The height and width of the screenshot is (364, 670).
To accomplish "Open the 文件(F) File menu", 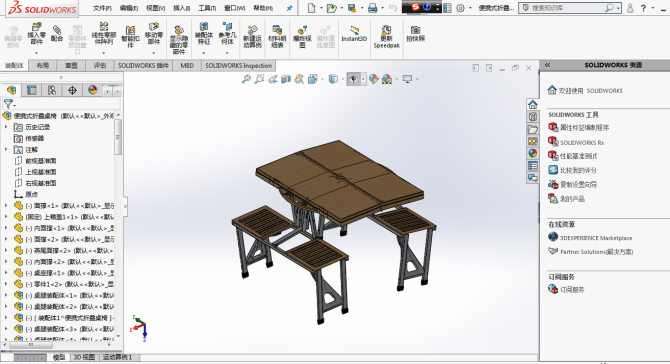I will point(102,8).
